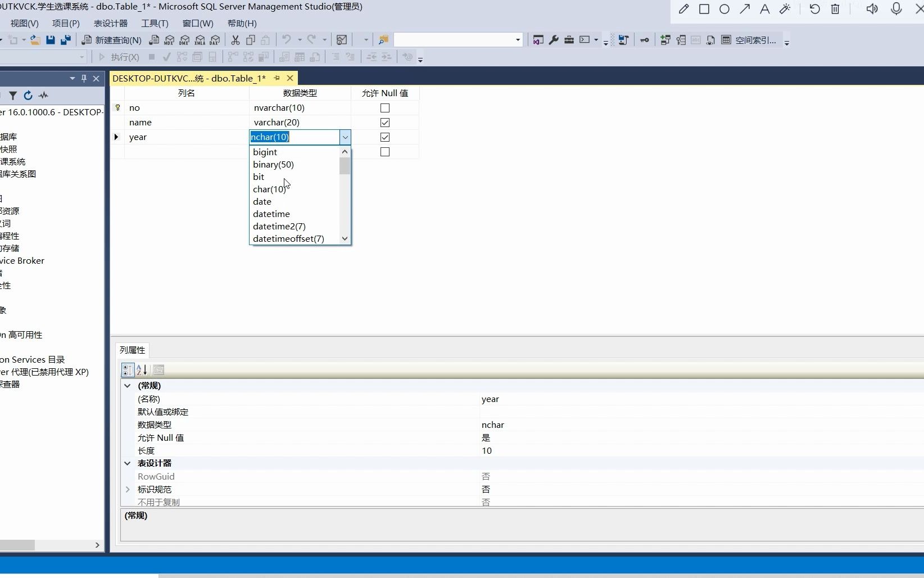This screenshot has height=578, width=924.
Task: Click the Relationships icon in table designer toolbar
Action: (665, 40)
